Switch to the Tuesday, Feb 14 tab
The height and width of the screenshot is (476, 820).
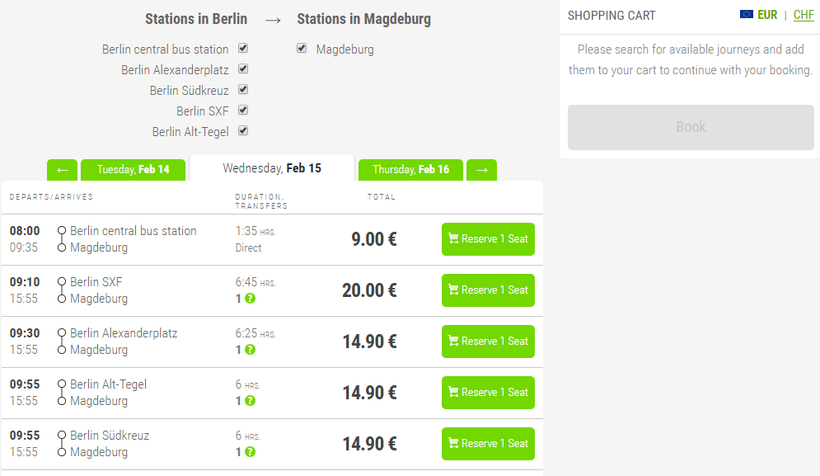click(x=133, y=170)
